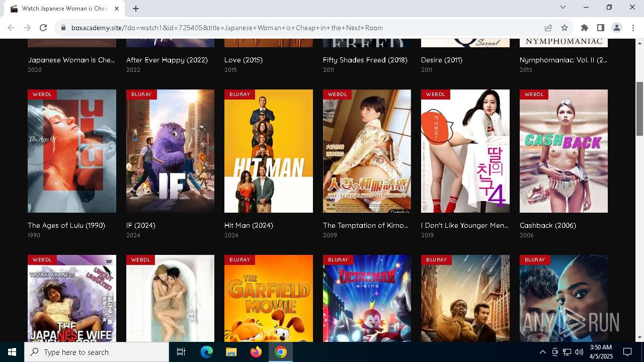Open Fifty Shades Freed (2018) link
Screen dimensions: 644x362
click(x=365, y=60)
